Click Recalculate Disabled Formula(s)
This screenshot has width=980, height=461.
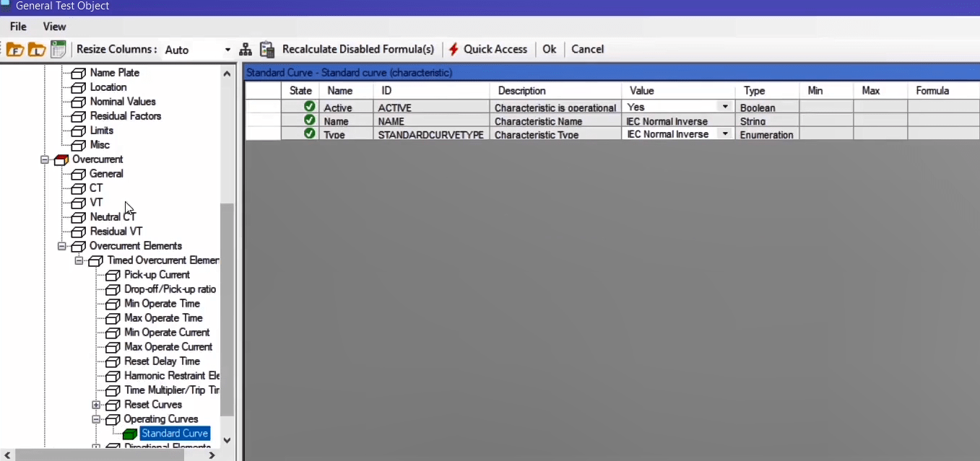(x=358, y=49)
